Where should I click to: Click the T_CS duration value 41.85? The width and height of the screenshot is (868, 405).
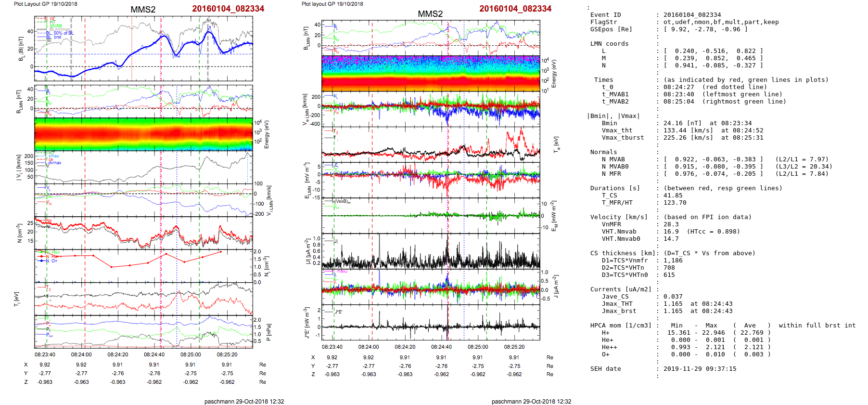pos(673,196)
